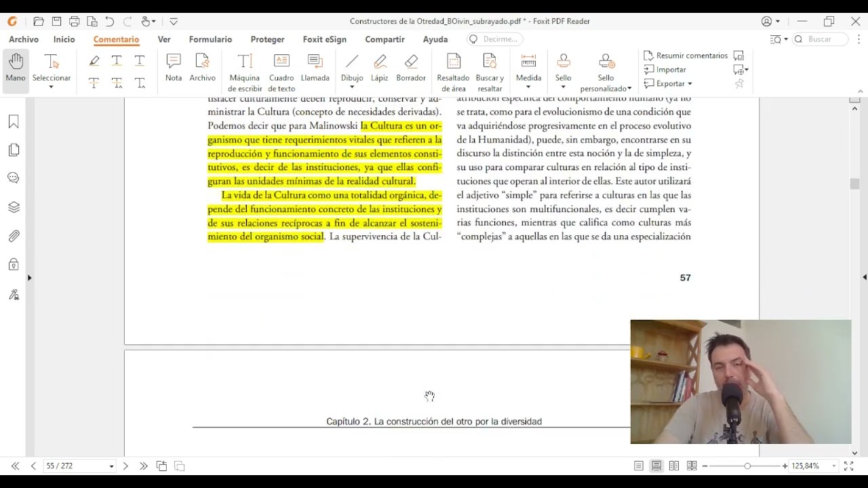Viewport: 868px width, 488px height.
Task: Enable single page view mode
Action: [639, 466]
